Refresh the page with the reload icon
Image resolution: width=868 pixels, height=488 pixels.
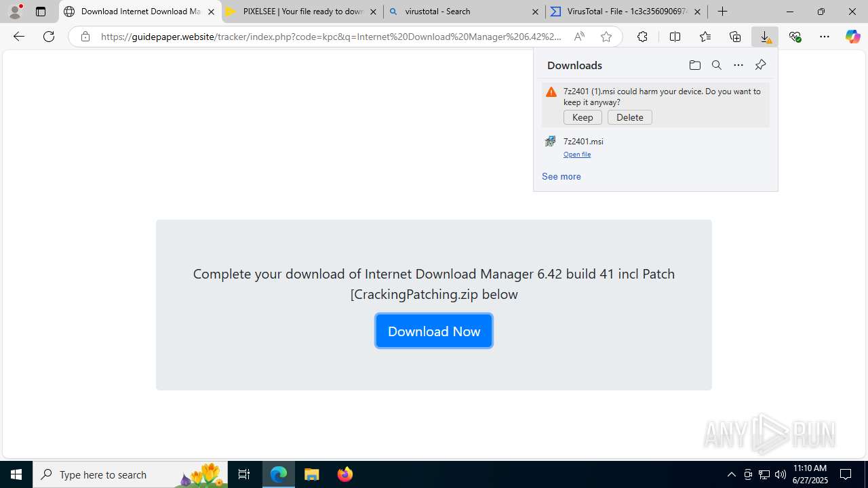point(49,37)
